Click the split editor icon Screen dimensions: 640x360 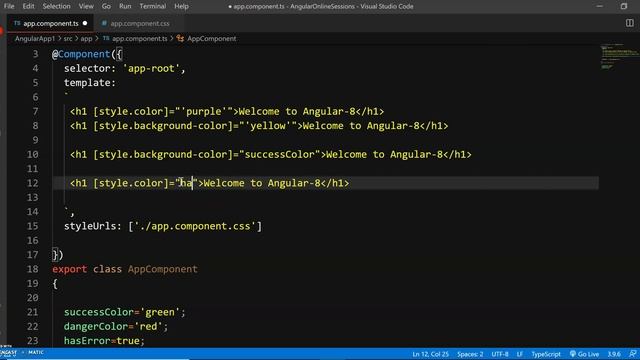pyautogui.click(x=629, y=23)
